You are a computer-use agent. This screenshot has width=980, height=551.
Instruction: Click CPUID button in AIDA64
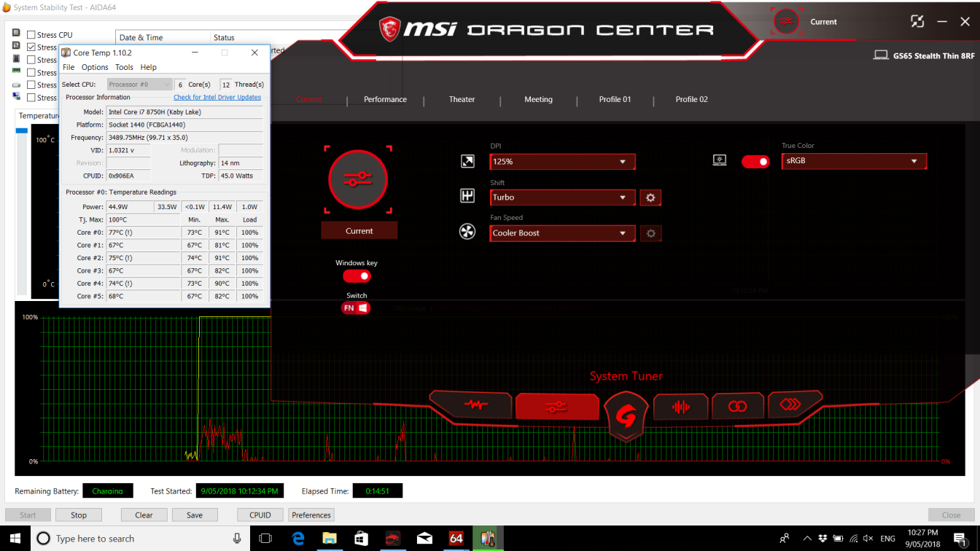coord(260,515)
